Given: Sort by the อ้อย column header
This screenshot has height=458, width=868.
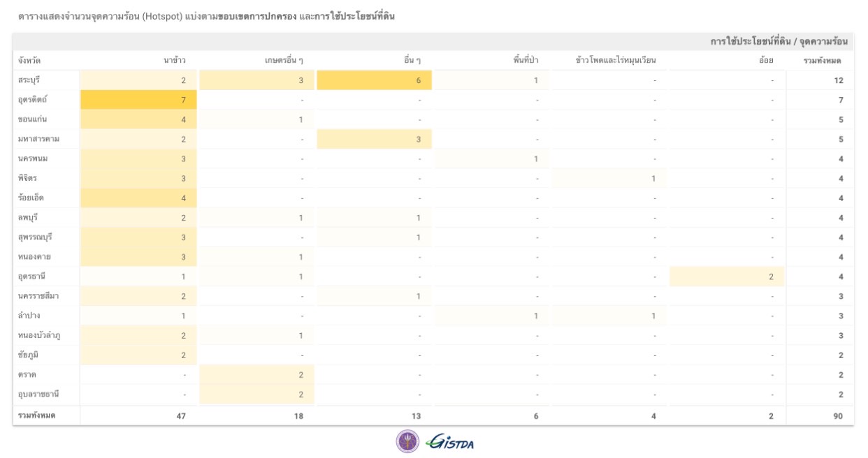Looking at the screenshot, I should [766, 61].
